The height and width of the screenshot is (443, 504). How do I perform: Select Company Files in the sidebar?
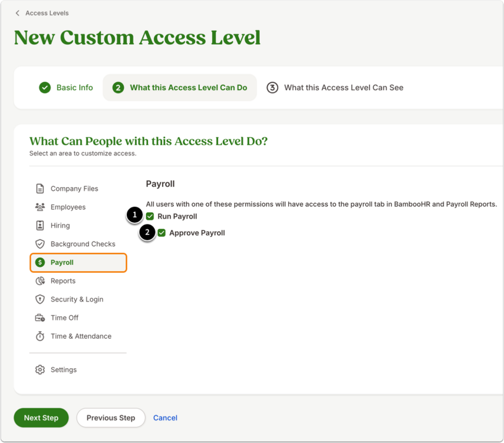tap(78, 189)
